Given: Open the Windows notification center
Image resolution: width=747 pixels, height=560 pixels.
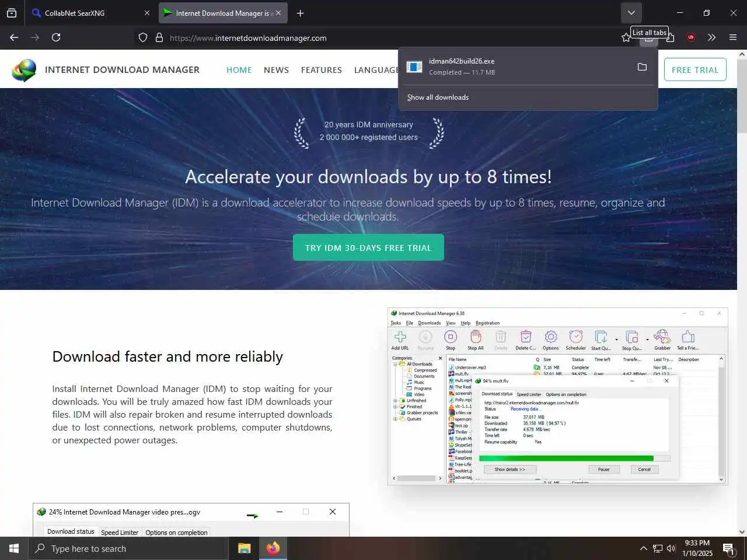Looking at the screenshot, I should coord(729,548).
